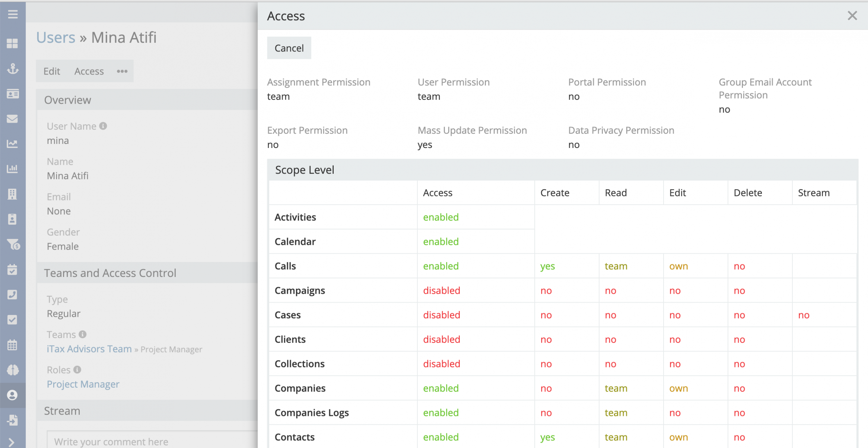Open the iTax Advisors Team link
This screenshot has height=448, width=868.
tap(89, 349)
